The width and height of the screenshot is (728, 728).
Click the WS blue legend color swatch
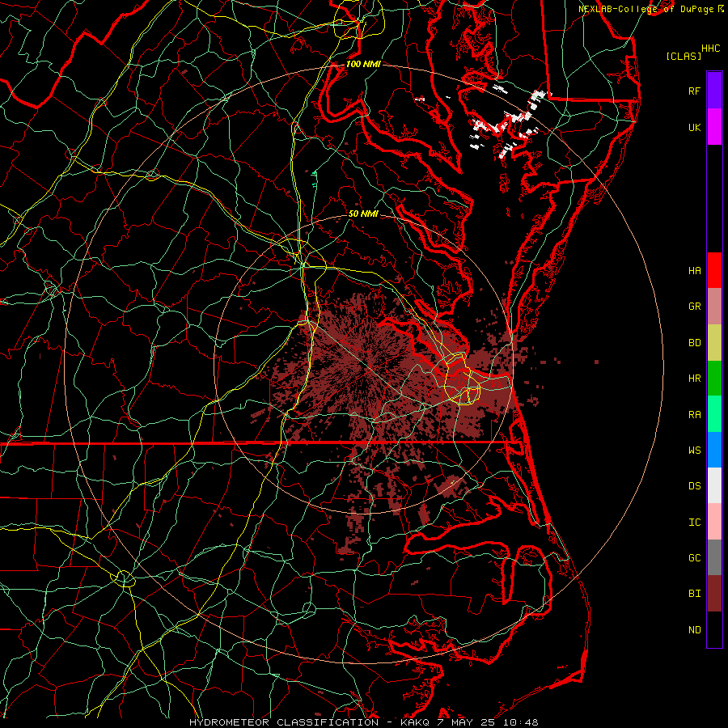(x=714, y=450)
